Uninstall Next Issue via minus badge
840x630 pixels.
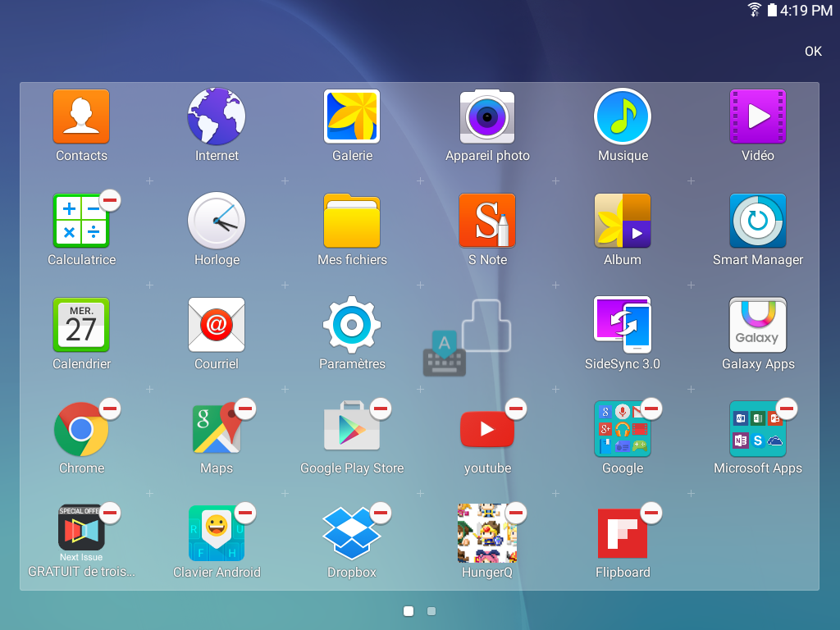coord(110,513)
